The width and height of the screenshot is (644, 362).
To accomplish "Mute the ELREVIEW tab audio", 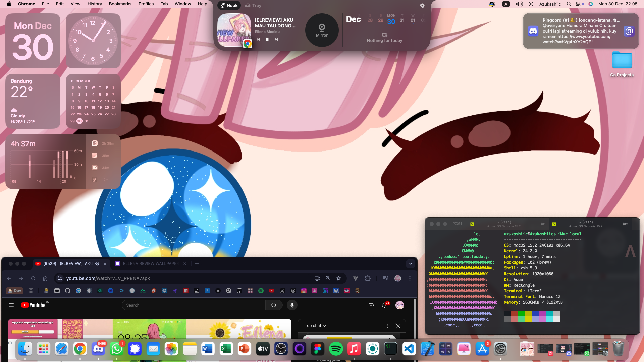I will [97, 264].
